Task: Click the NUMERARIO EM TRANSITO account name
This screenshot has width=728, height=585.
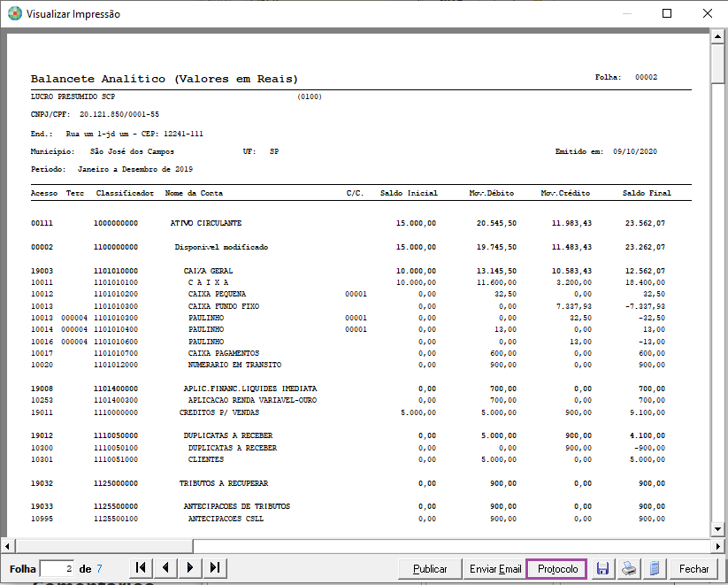Action: pyautogui.click(x=235, y=365)
